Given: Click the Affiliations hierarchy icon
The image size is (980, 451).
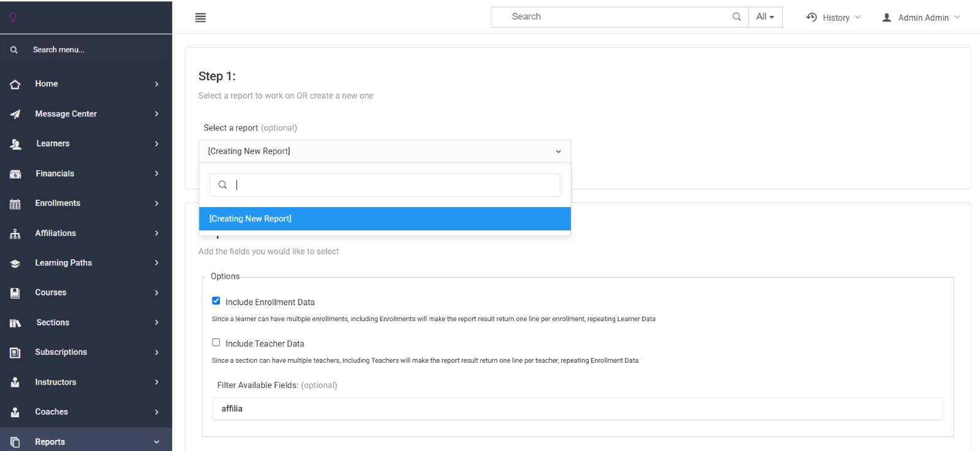Looking at the screenshot, I should 15,233.
